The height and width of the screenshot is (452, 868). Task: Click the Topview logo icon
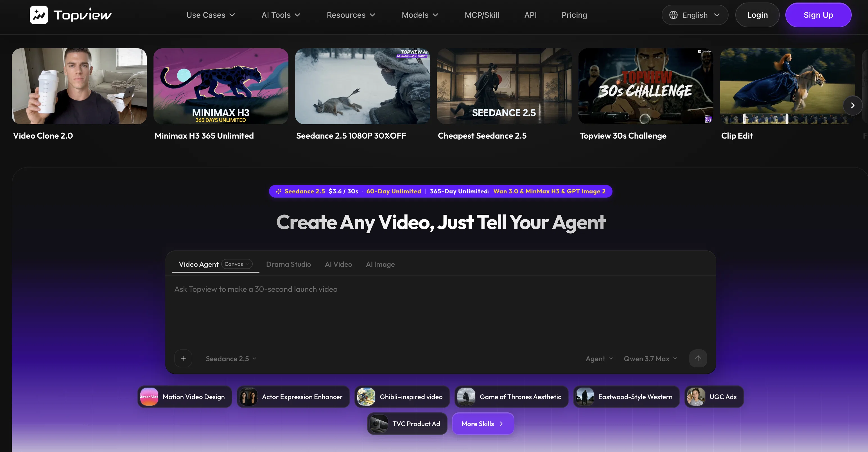pos(39,15)
